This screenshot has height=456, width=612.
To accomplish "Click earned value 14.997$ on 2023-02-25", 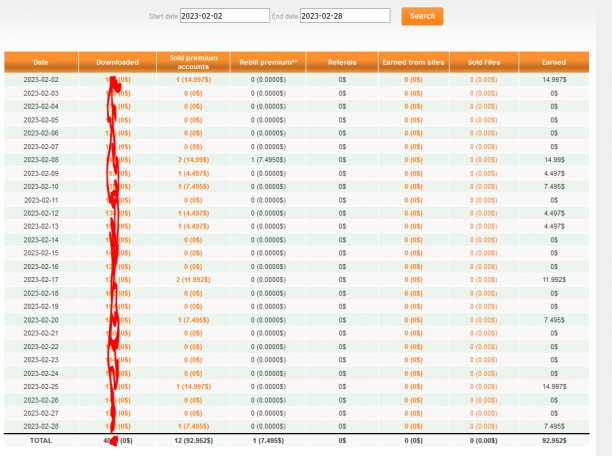I will click(x=554, y=387).
